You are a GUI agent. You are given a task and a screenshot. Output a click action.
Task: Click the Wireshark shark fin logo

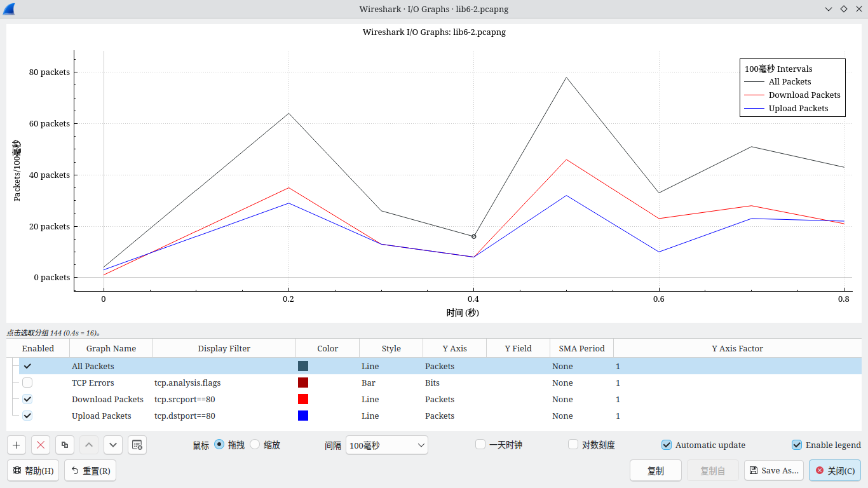coord(9,9)
